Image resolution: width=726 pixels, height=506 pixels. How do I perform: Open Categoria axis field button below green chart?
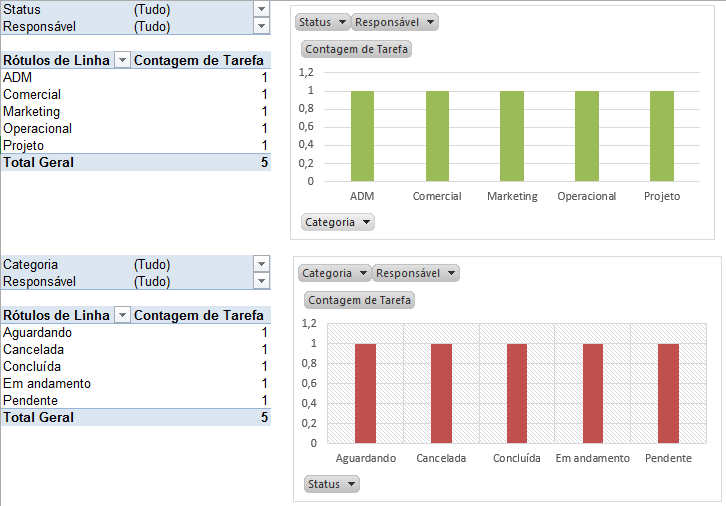(337, 222)
